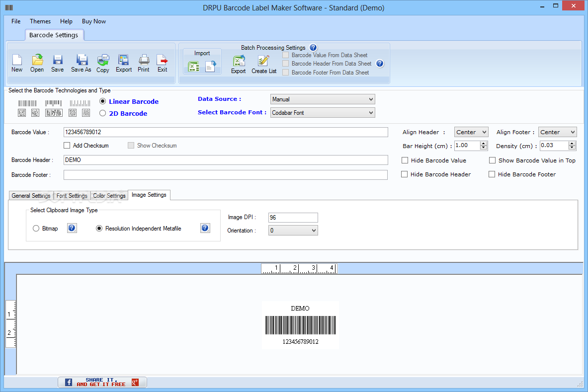Open a file with the Open icon

37,63
